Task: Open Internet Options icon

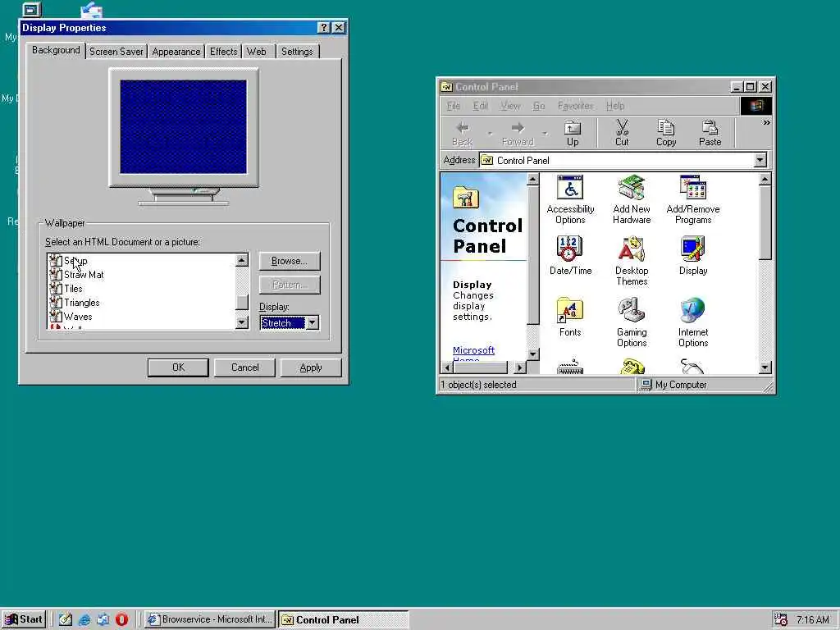Action: coord(692,322)
